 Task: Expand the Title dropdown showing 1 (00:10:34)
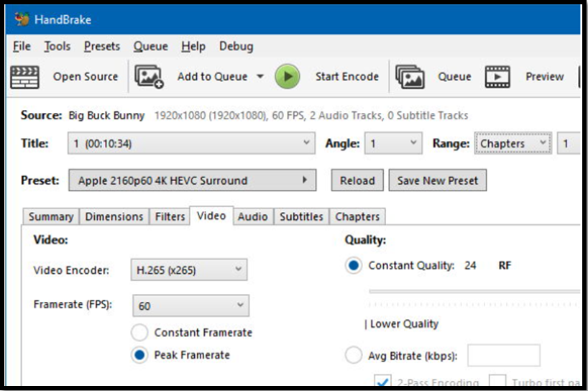click(191, 143)
